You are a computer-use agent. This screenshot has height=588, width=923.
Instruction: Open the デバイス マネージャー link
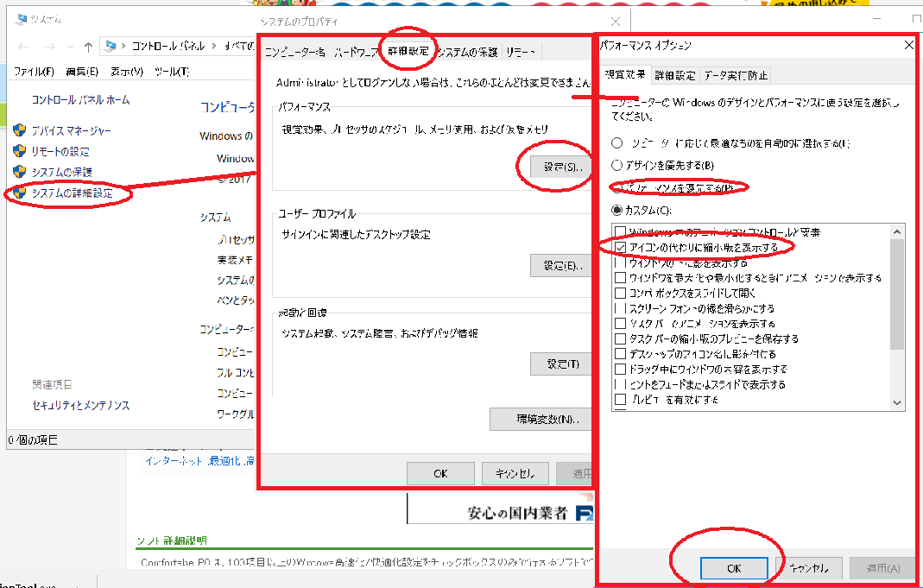point(71,130)
